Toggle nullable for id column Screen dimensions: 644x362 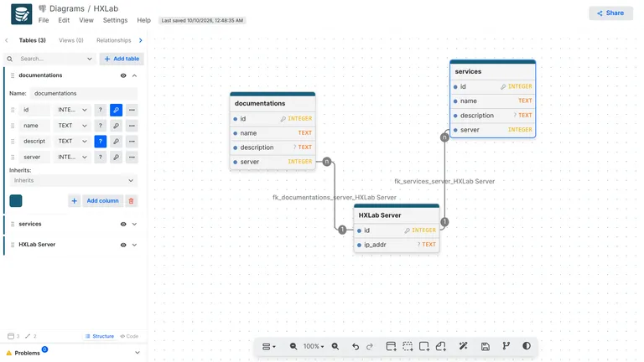pos(101,110)
